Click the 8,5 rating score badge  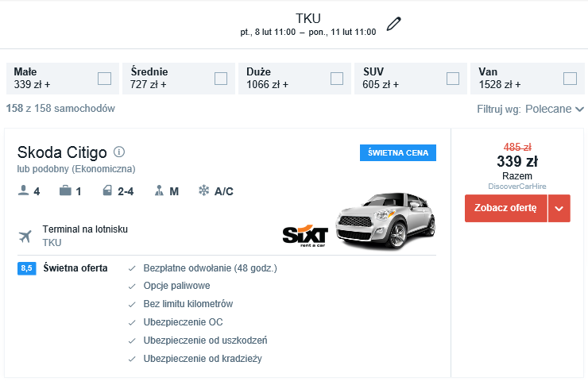[26, 268]
